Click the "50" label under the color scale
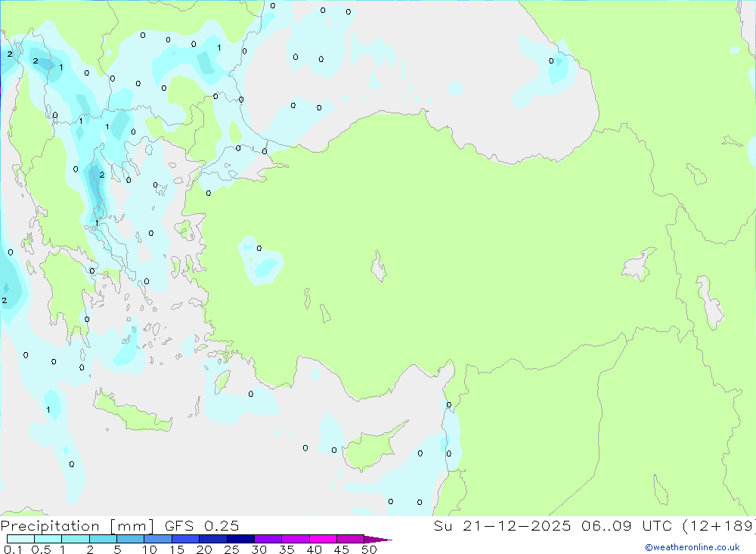756x554 pixels. coord(369,549)
